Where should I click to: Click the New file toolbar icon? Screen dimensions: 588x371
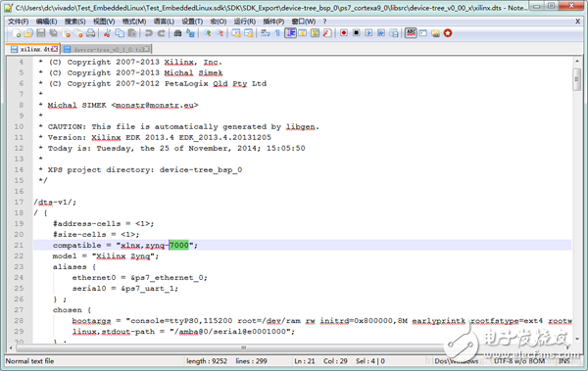(17, 33)
